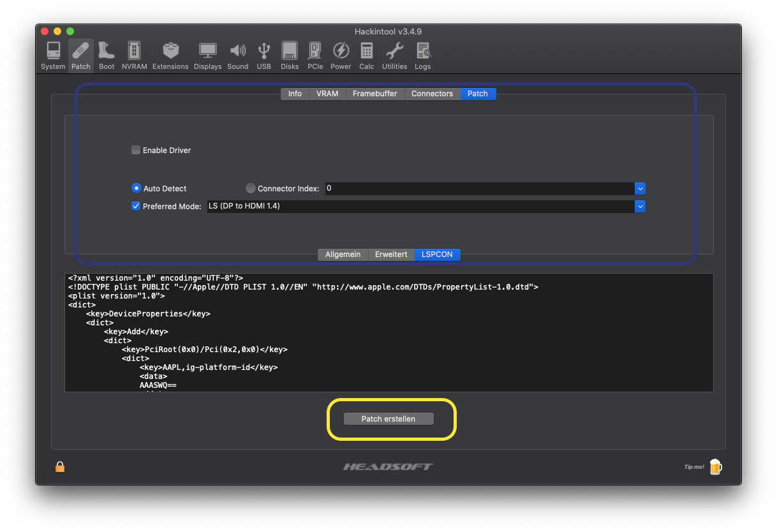The image size is (777, 532).
Task: Select the Auto Detect radio button
Action: coord(136,188)
